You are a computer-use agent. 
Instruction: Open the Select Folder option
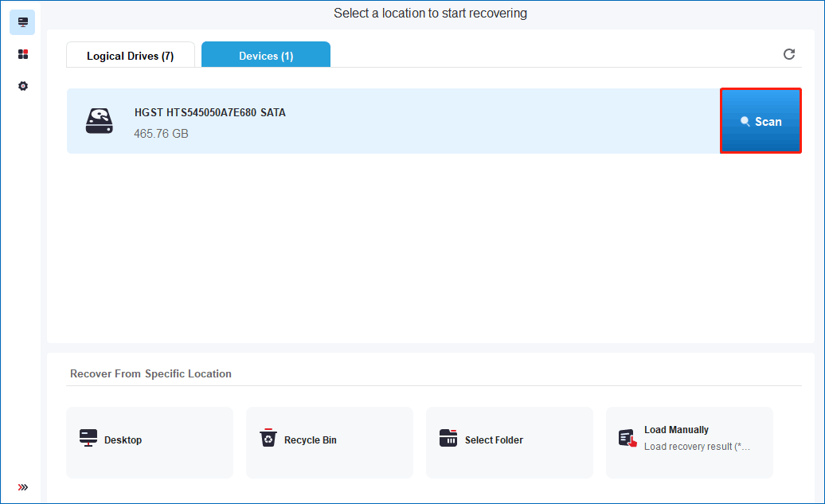click(x=510, y=442)
